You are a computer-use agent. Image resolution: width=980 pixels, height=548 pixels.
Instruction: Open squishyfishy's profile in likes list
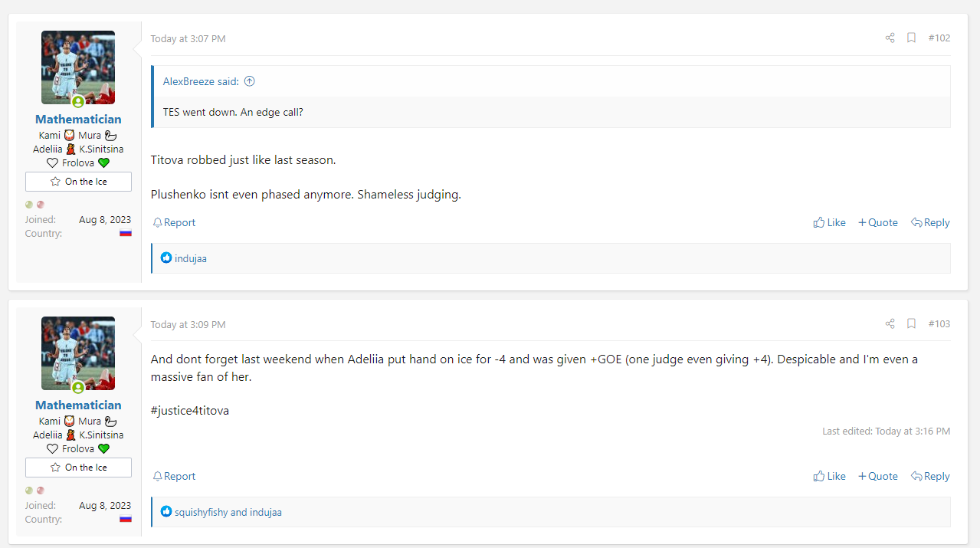point(201,512)
